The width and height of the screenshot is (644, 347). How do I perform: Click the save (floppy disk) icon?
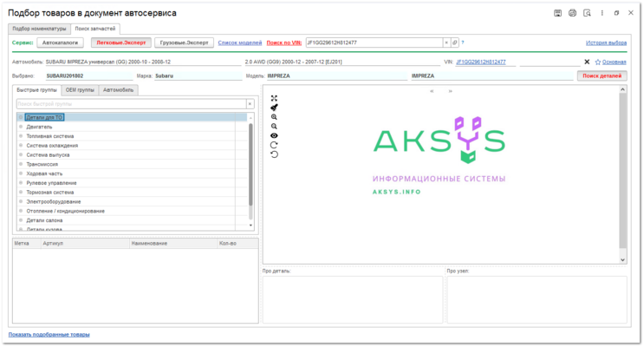click(557, 13)
